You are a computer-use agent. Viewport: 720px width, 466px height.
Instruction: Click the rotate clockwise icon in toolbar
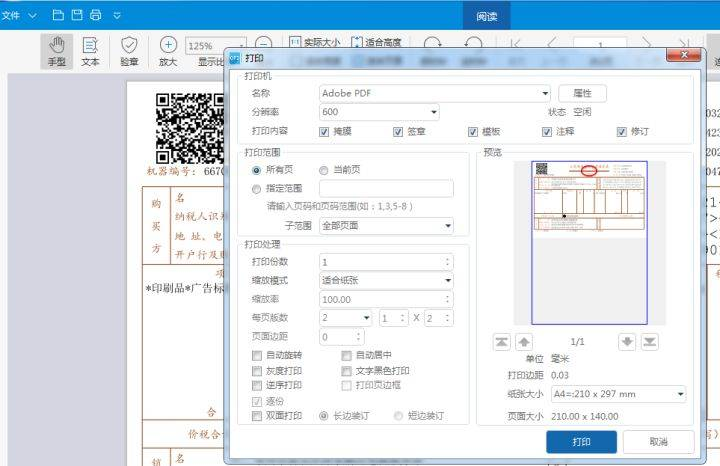[433, 44]
